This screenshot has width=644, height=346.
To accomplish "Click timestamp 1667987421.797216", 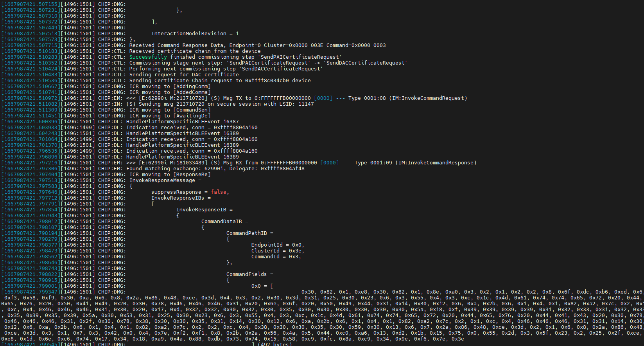I will click(x=31, y=163).
